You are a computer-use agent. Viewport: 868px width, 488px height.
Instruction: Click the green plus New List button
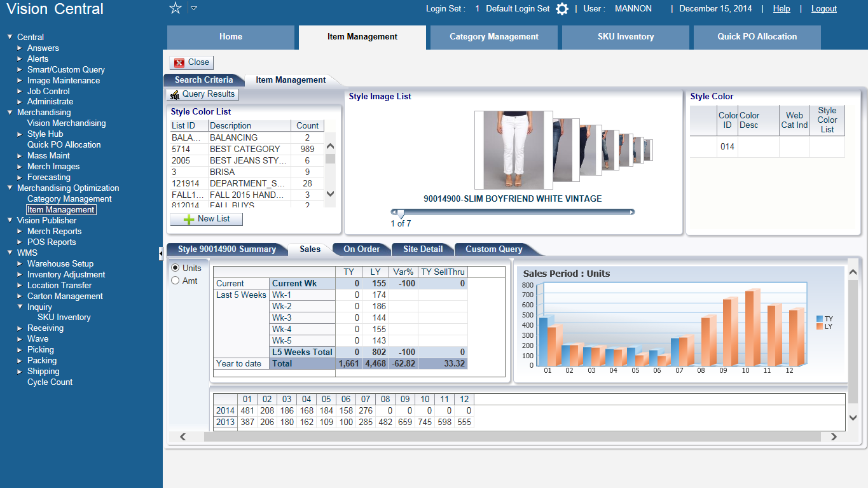coord(189,219)
